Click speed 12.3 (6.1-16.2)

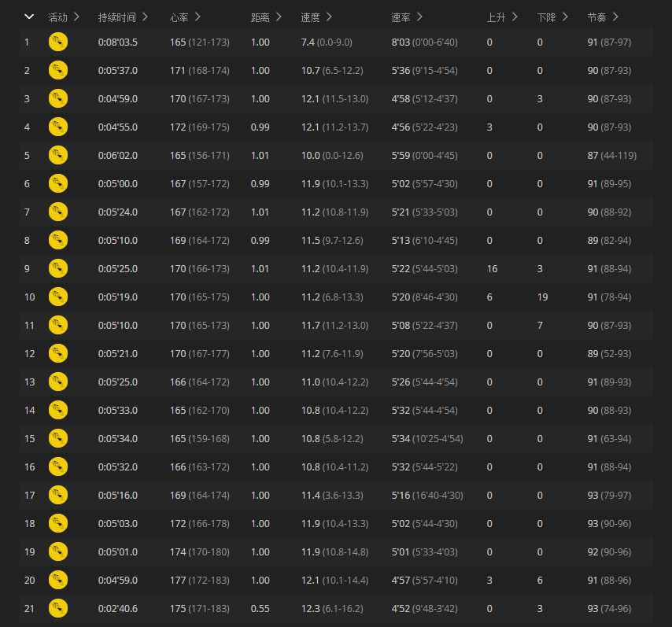tap(332, 608)
